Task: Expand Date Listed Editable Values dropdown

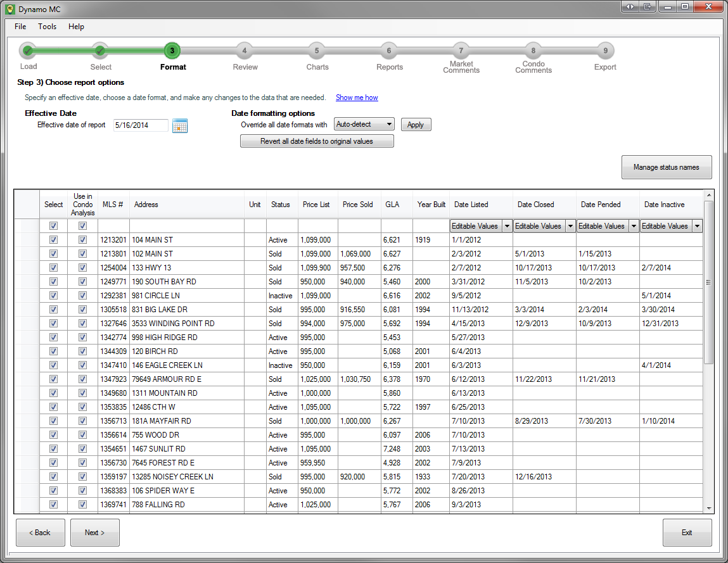Action: click(507, 226)
